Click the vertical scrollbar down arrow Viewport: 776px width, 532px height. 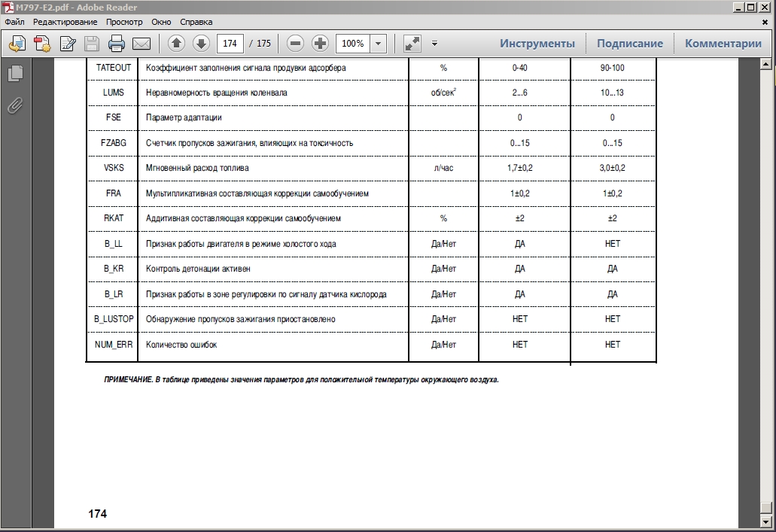coord(767,524)
